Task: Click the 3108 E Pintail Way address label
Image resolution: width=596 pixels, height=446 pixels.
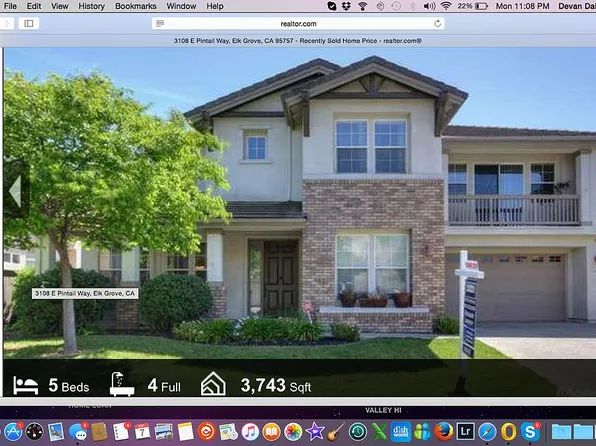Action: (85, 293)
